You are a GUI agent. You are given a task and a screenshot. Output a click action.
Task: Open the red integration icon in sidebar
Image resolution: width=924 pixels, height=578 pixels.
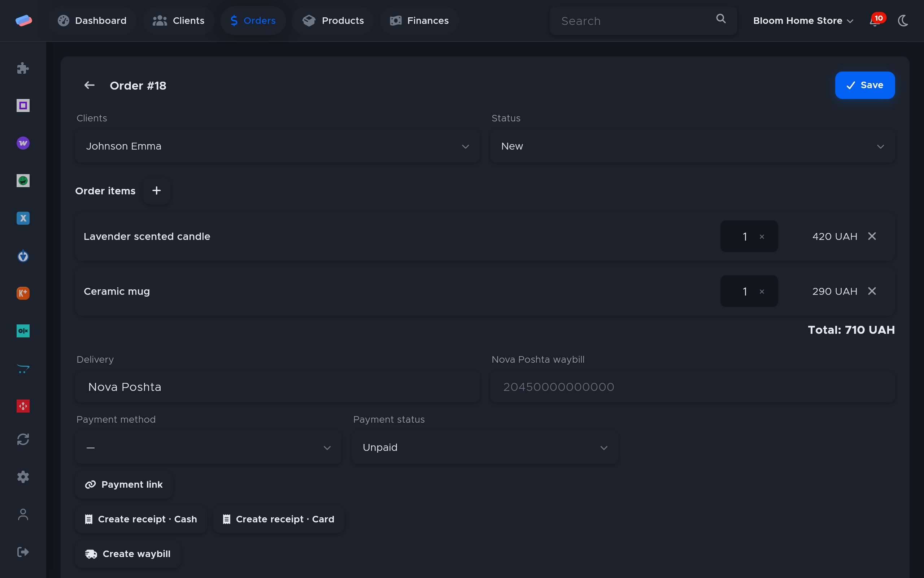coord(23,406)
